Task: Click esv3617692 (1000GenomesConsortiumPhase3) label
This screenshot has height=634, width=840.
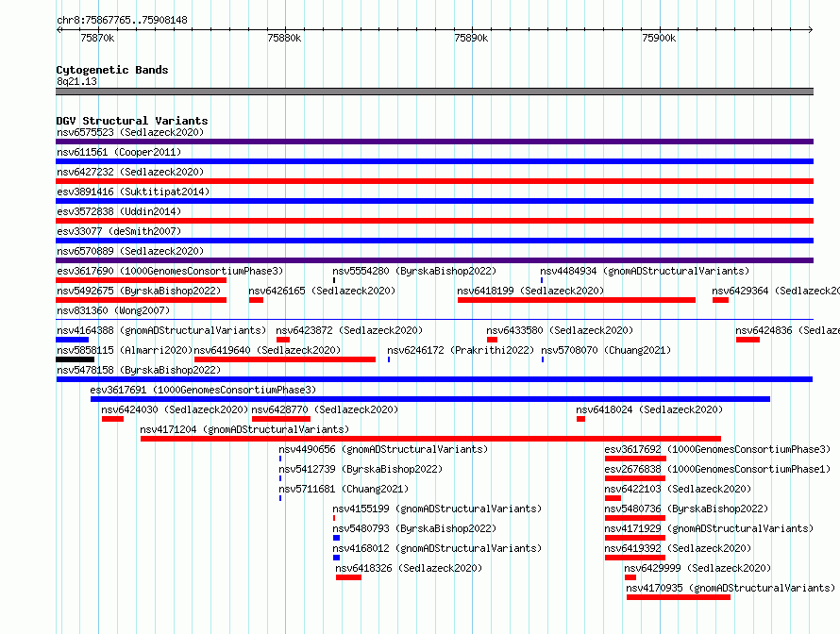Action: (717, 449)
